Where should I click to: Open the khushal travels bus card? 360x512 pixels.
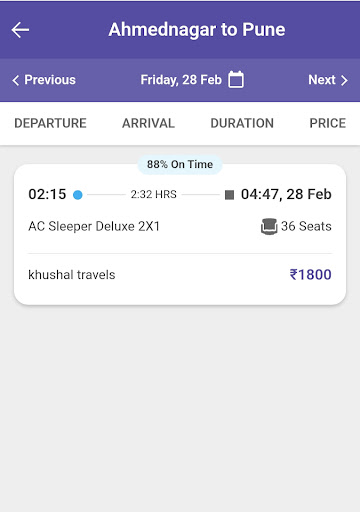pyautogui.click(x=180, y=234)
